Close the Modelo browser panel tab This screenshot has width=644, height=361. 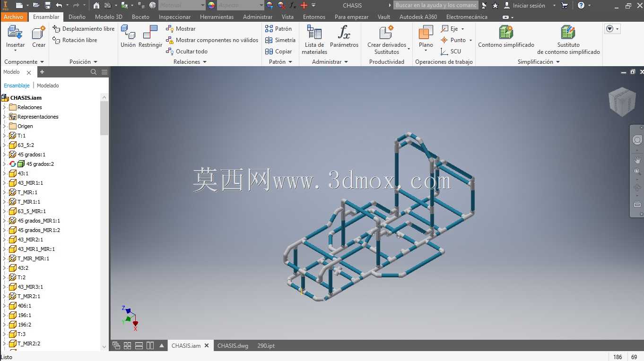pyautogui.click(x=29, y=72)
